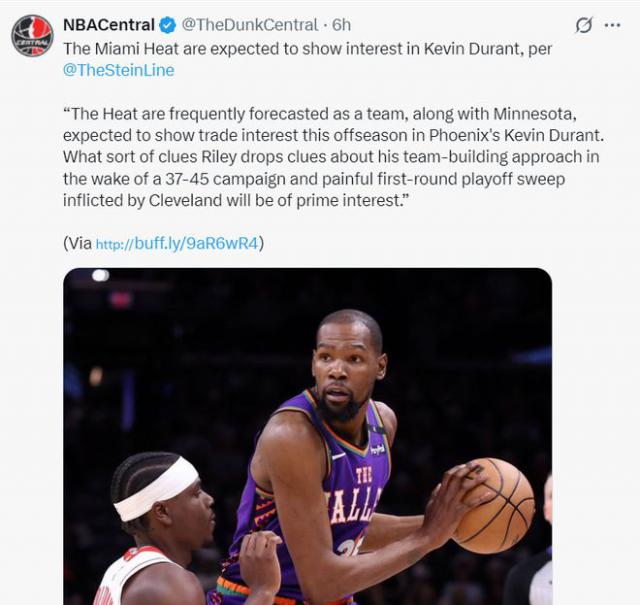Open Grok explain-this-post icon
The width and height of the screenshot is (640, 605).
585,25
